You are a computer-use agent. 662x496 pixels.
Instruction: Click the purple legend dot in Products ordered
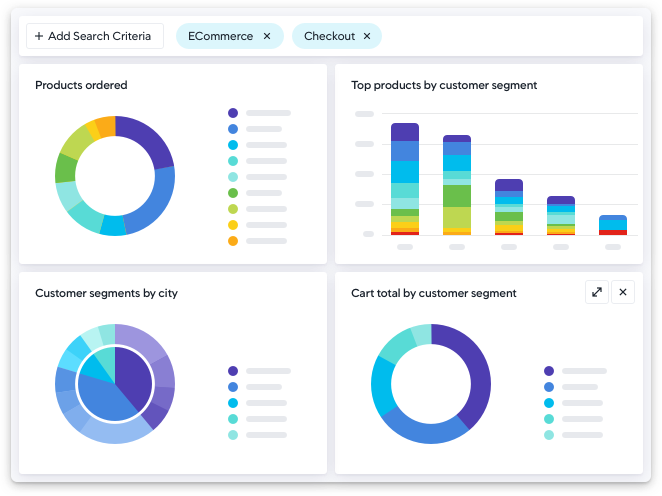pos(233,113)
